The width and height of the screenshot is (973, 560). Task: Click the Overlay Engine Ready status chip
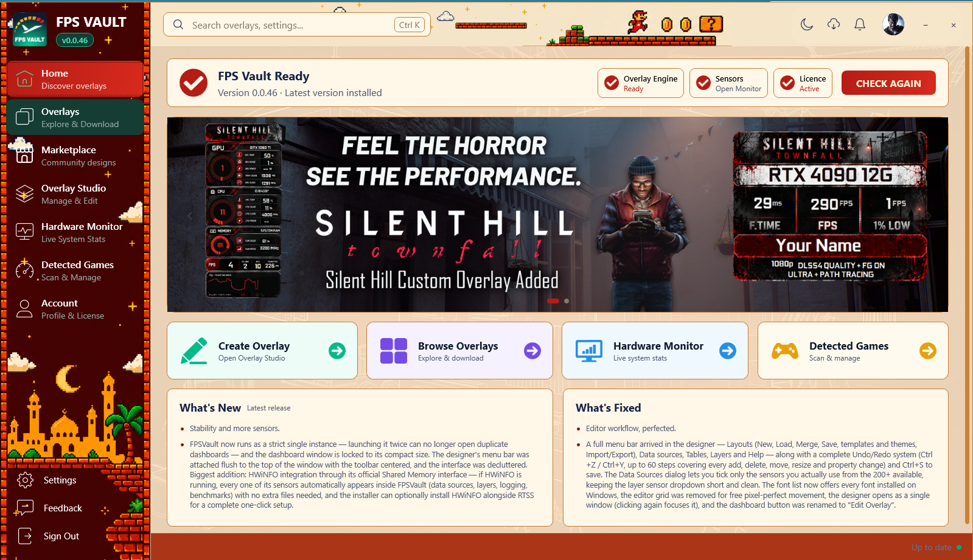click(641, 83)
